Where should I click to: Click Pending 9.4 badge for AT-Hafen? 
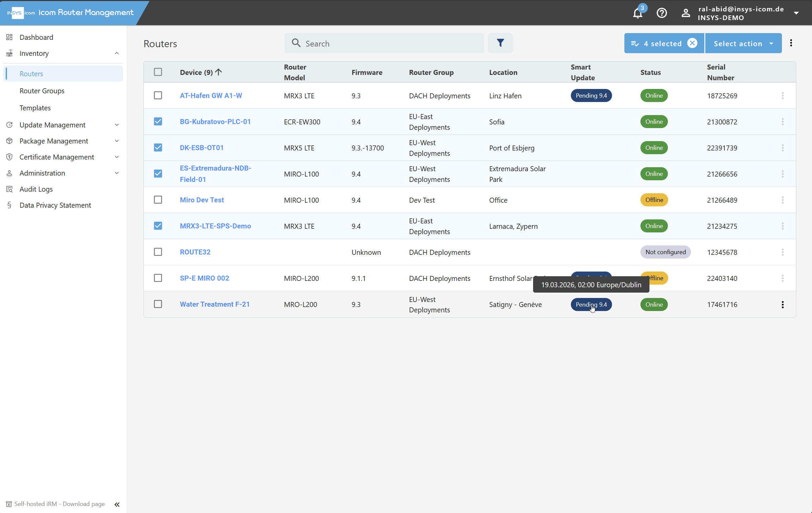591,95
